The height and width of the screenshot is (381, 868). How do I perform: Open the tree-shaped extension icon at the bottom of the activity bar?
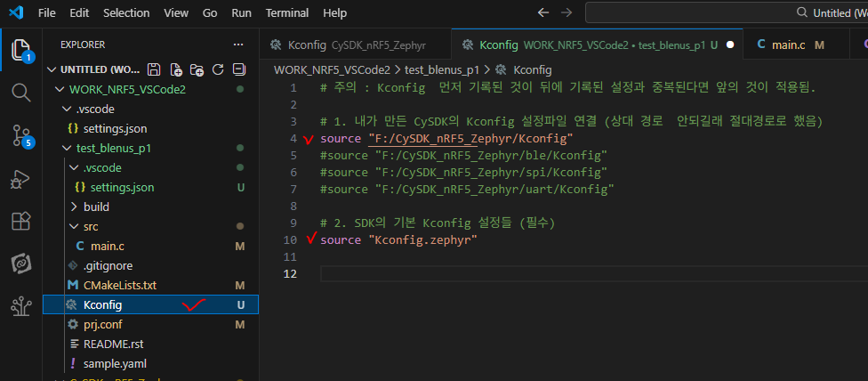(x=21, y=306)
